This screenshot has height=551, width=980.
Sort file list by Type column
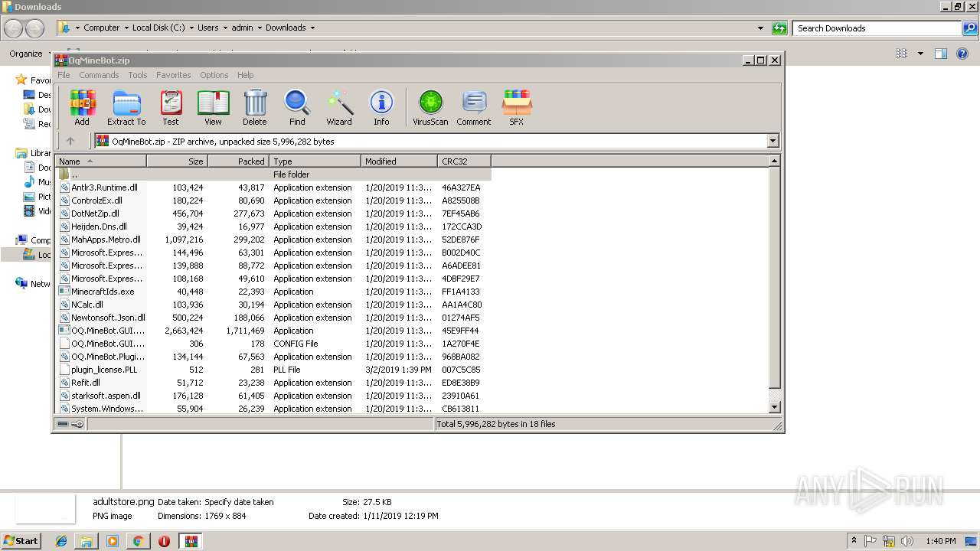coord(315,161)
